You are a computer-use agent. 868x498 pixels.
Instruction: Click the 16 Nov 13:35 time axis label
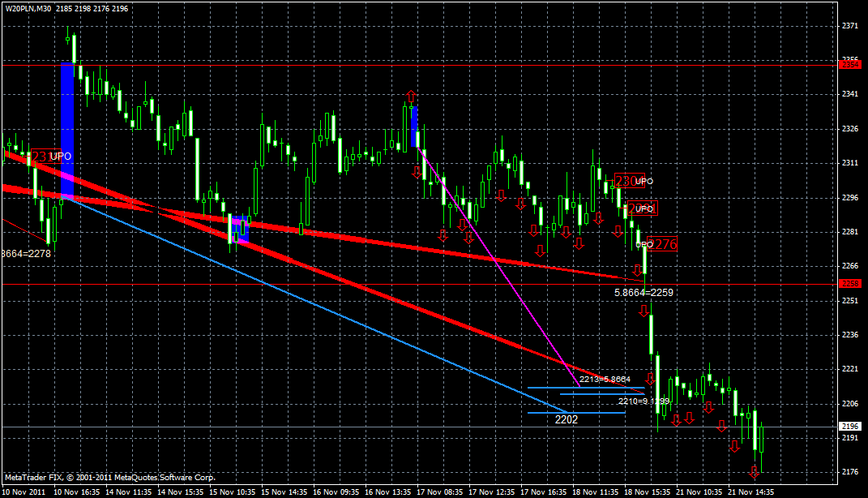388,492
